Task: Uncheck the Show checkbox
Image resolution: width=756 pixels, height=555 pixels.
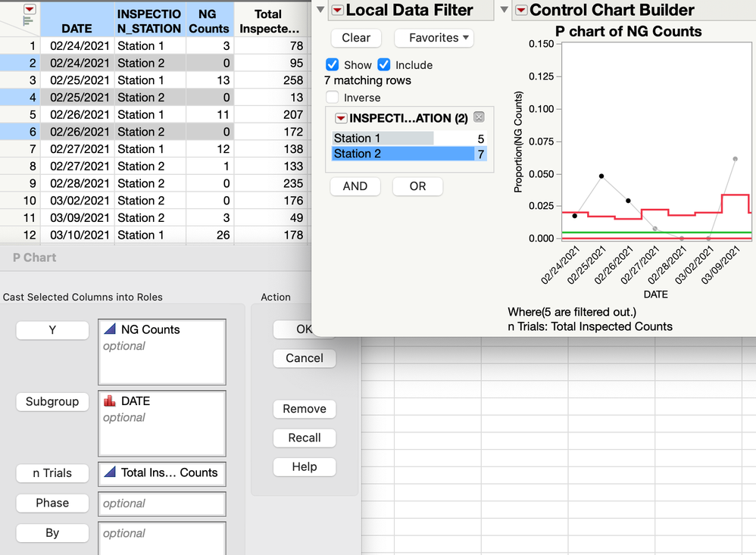Action: tap(332, 65)
